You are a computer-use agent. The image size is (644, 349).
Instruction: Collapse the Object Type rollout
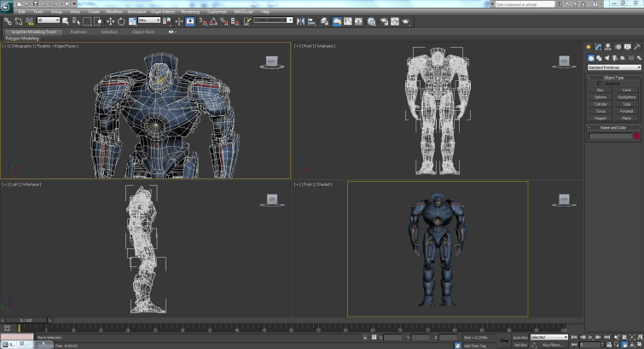614,78
